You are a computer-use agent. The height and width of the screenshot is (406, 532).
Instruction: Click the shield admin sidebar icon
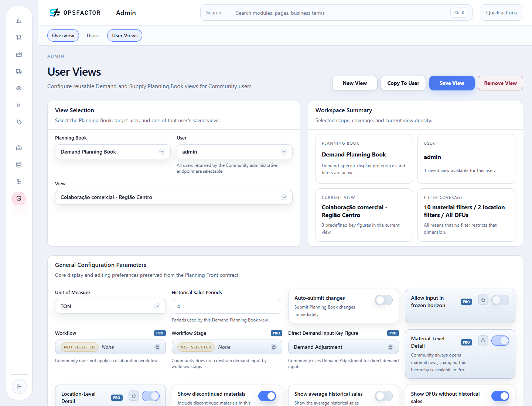coord(19,199)
